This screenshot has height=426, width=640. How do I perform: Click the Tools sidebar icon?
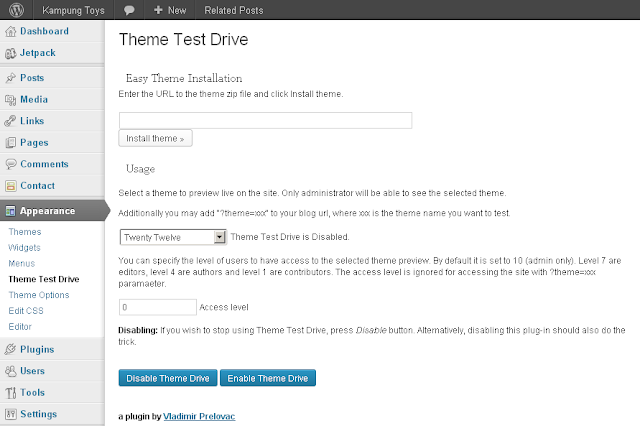point(11,393)
